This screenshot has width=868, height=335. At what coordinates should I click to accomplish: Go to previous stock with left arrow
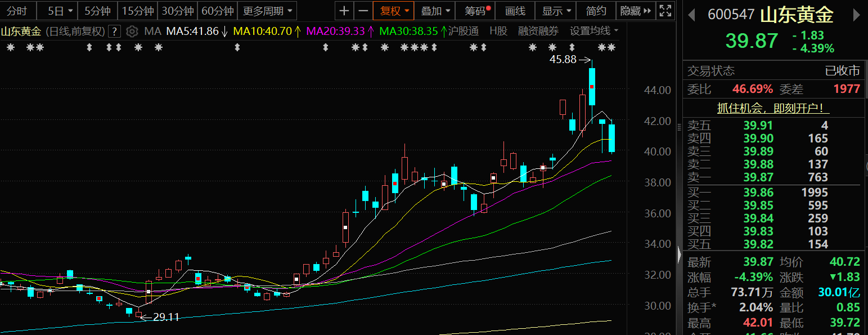coord(691,15)
